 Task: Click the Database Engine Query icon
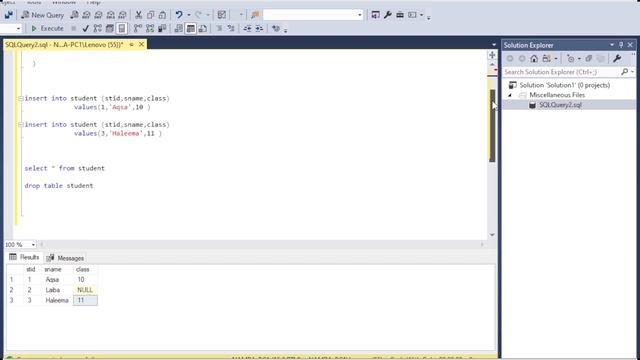click(74, 15)
